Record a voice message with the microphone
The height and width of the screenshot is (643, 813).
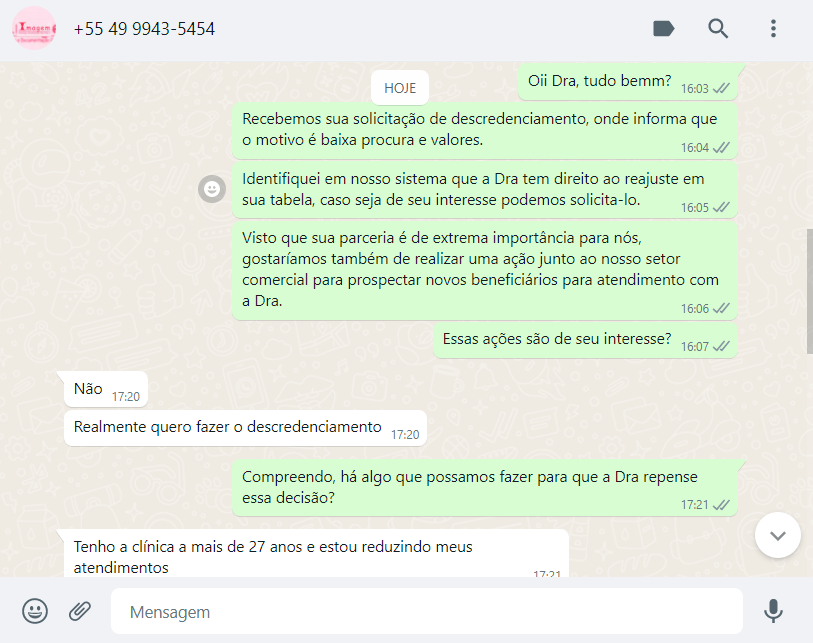tap(773, 611)
